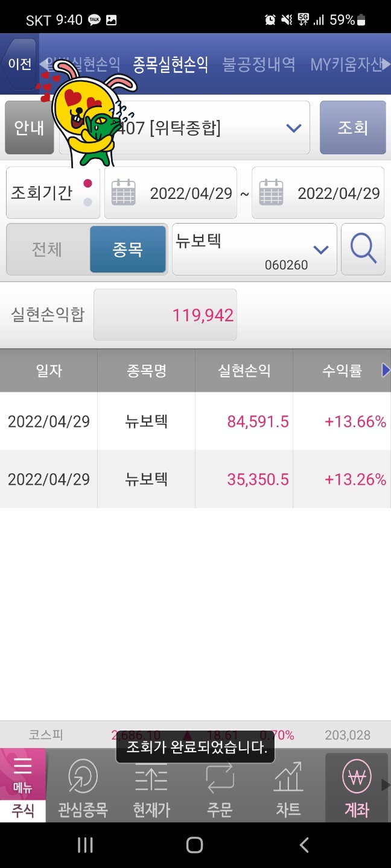
Task: Select the 전체 filter toggle
Action: tap(47, 249)
